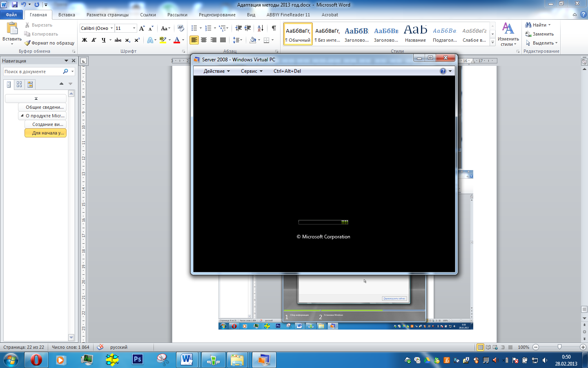Click Заменить (Replace) button
Viewport: 588px width, 368px height.
coord(539,34)
